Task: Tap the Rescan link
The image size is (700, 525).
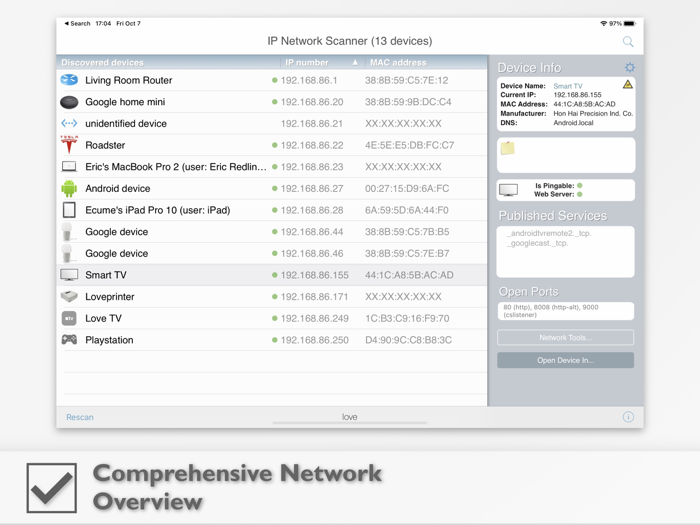Action: click(80, 417)
